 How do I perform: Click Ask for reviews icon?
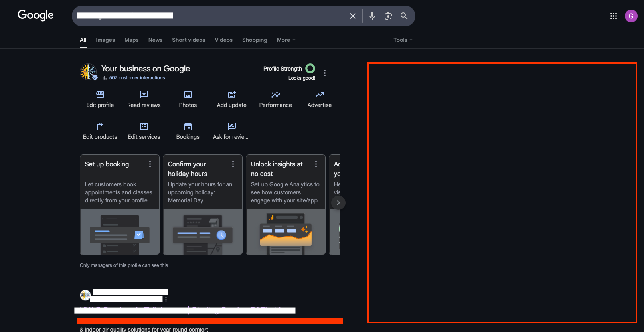click(232, 126)
